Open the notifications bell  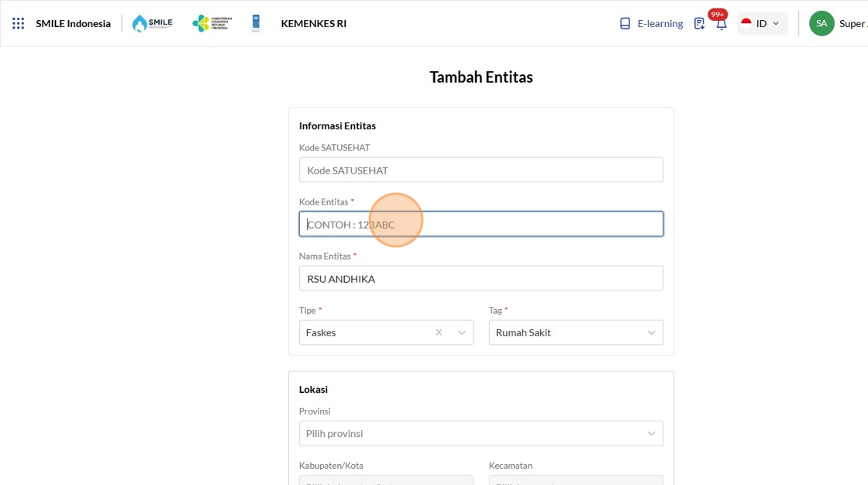721,24
